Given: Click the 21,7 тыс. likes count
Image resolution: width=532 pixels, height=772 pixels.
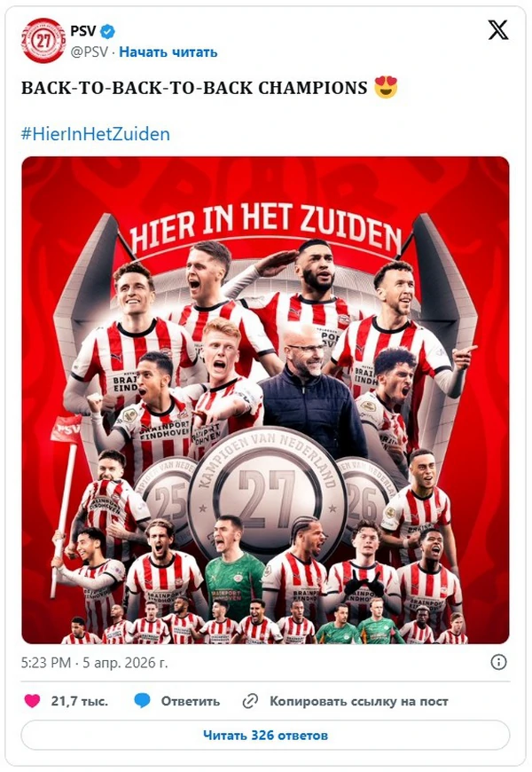Looking at the screenshot, I should point(80,701).
